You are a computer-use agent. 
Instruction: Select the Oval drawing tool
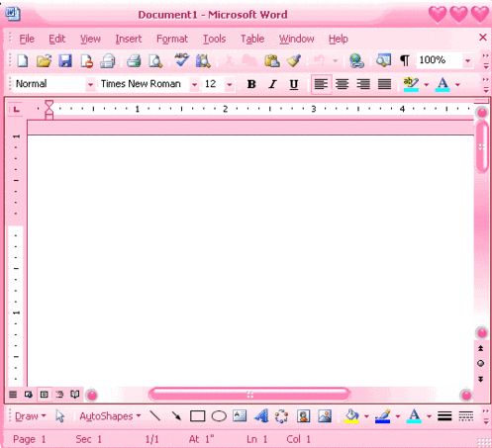[x=219, y=416]
